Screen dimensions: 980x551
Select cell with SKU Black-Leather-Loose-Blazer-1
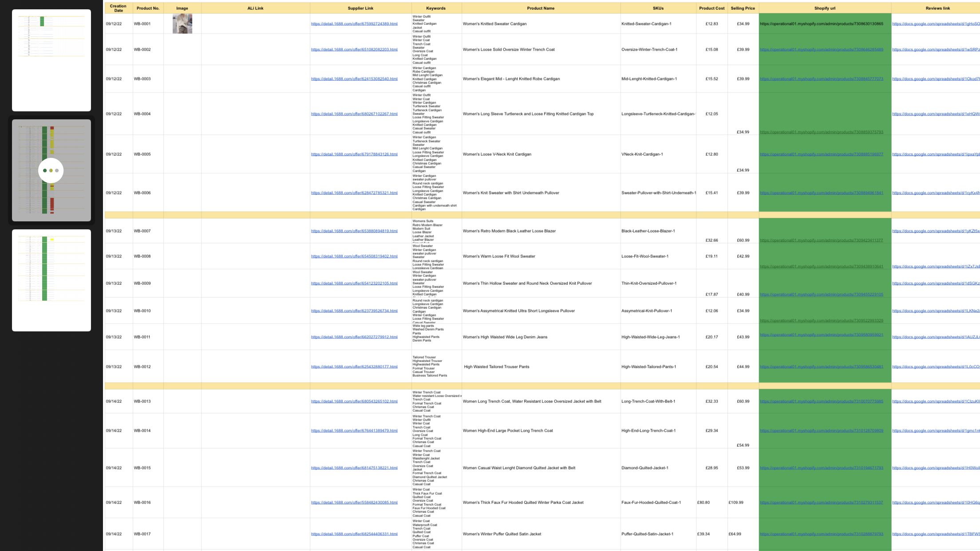(x=658, y=231)
